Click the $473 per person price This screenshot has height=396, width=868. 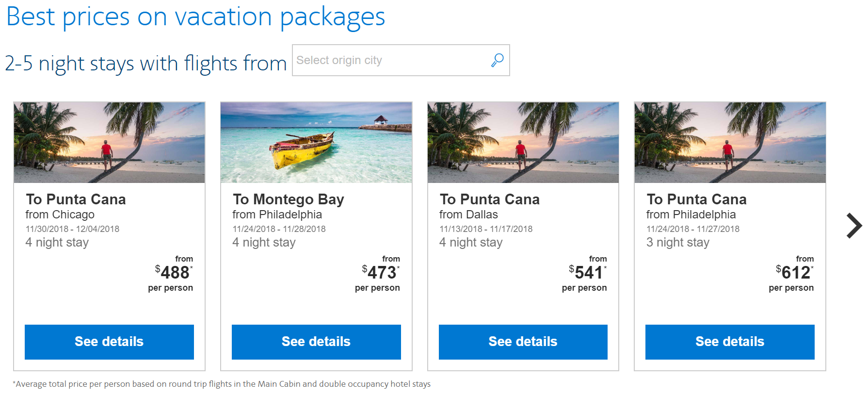pyautogui.click(x=382, y=273)
